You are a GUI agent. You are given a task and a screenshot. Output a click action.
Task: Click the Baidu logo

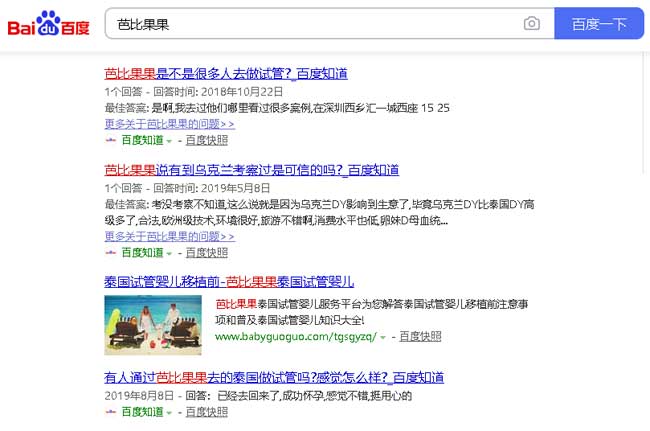49,24
